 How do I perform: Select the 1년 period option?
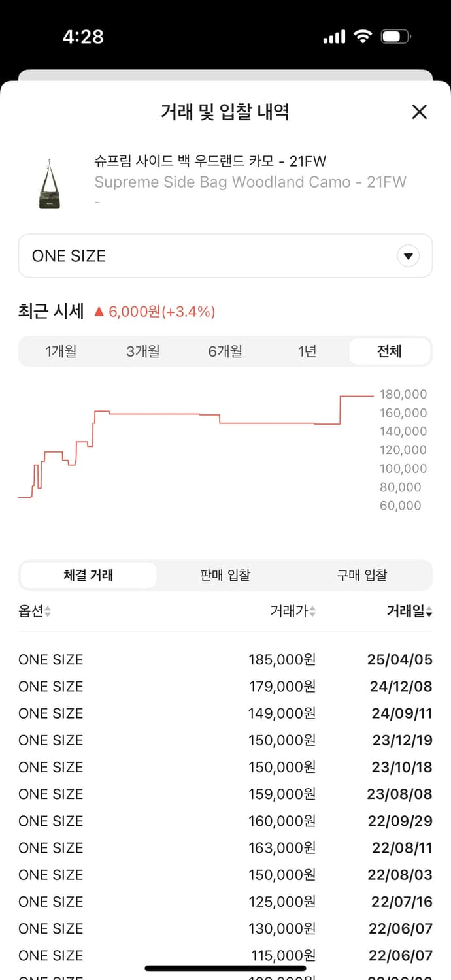click(x=307, y=351)
